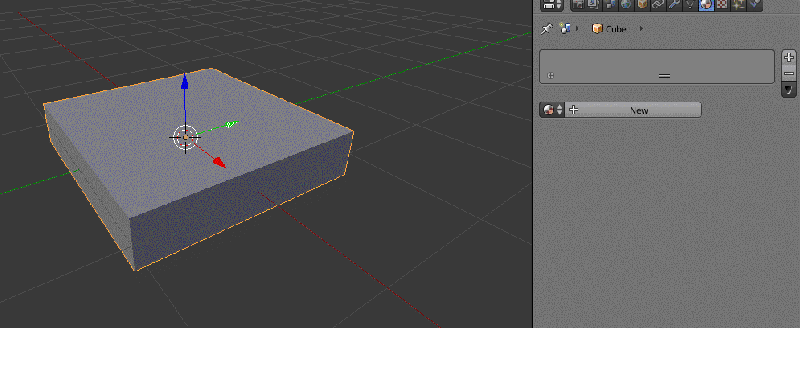Toggle the pin context icon

pyautogui.click(x=546, y=29)
